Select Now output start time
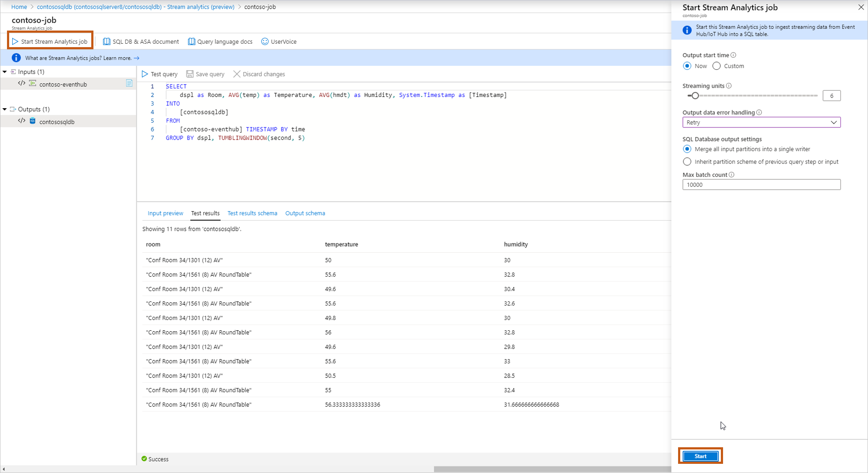Image resolution: width=868 pixels, height=473 pixels. [687, 66]
